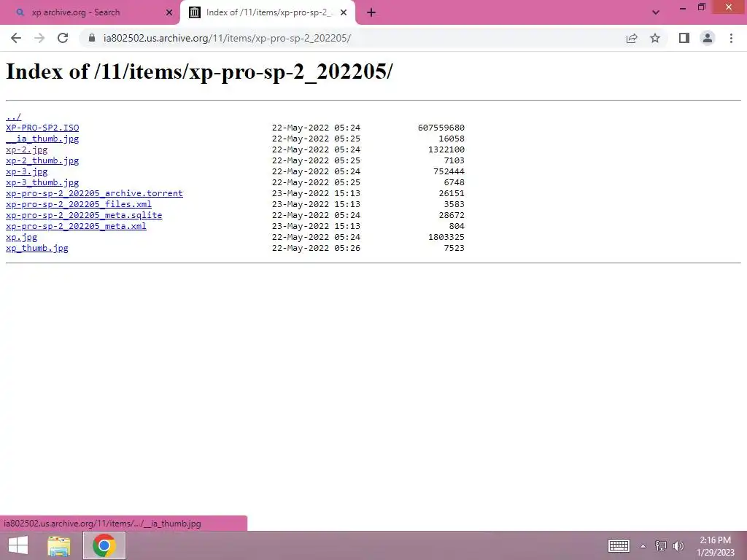Open a new browser tab
The image size is (747, 560).
coord(371,13)
